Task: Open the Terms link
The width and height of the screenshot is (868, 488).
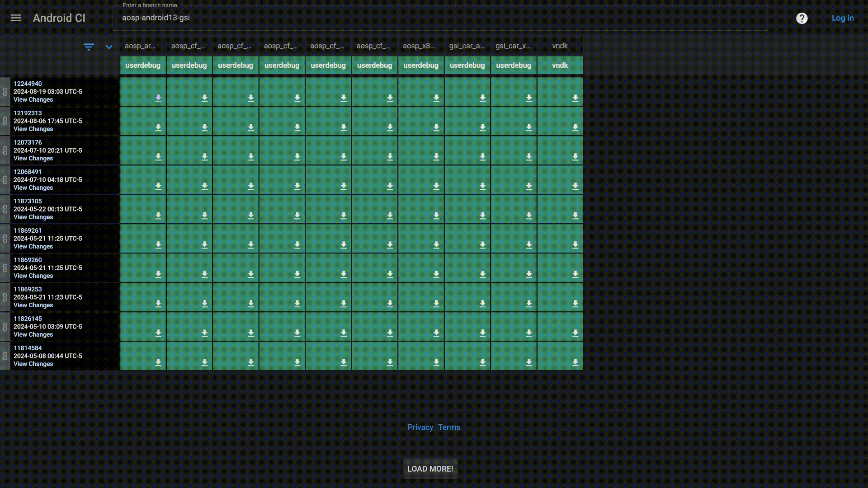Action: (448, 427)
